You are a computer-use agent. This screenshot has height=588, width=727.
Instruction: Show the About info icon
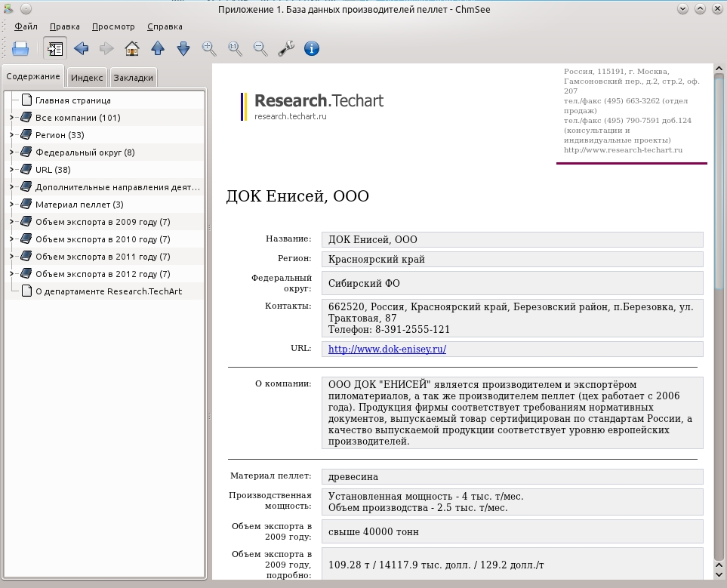point(312,48)
